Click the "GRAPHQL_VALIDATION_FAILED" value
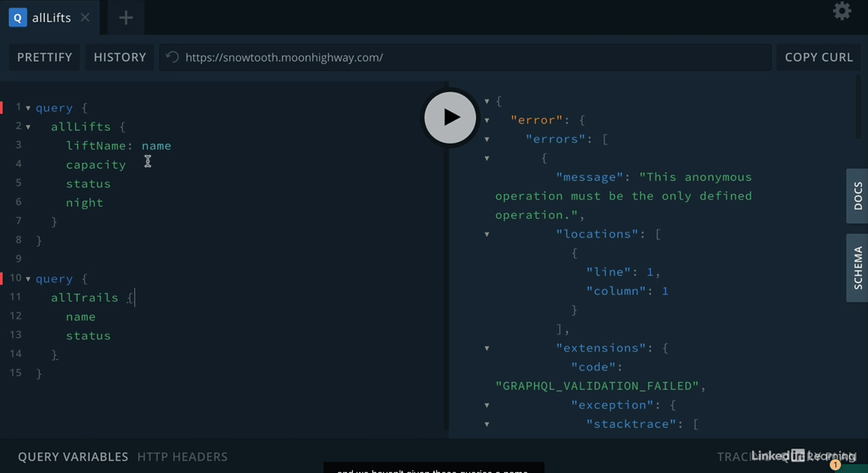868x473 pixels. pos(597,386)
